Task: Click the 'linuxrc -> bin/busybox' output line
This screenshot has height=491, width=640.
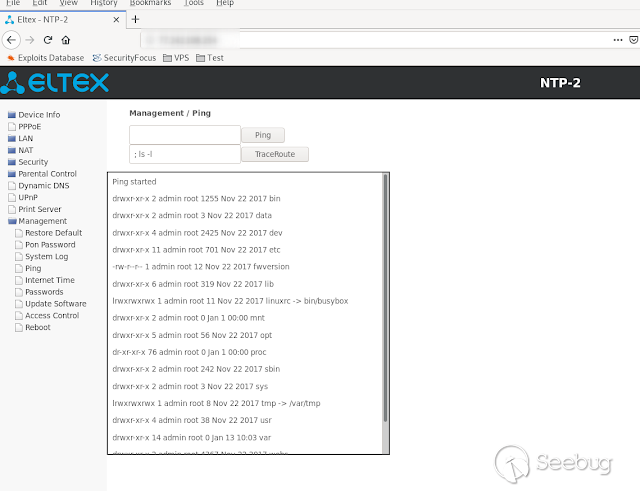Action: click(x=230, y=301)
